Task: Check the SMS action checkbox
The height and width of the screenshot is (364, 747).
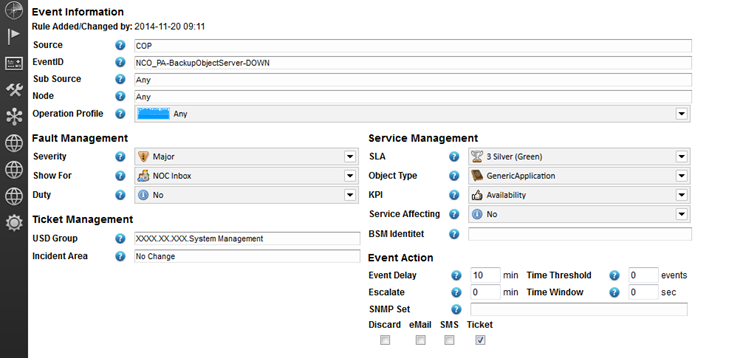Action: [449, 340]
